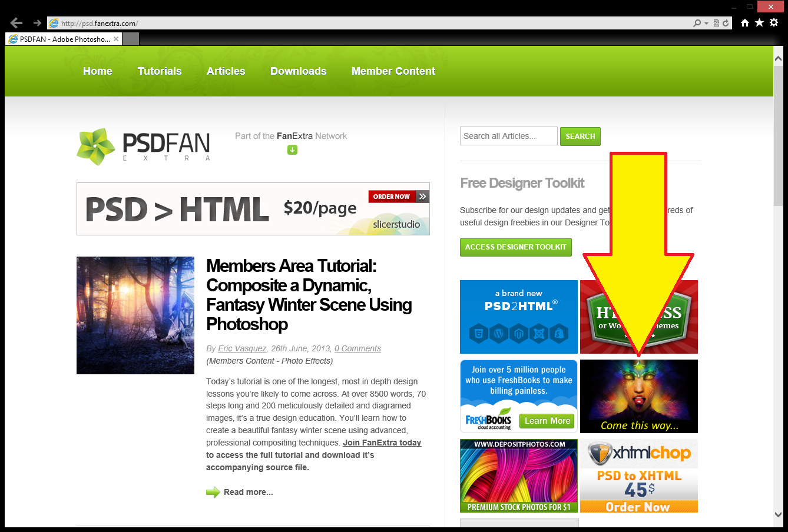Click the PSDFAN EXTRA wordmark
The height and width of the screenshot is (532, 788).
coord(166,147)
